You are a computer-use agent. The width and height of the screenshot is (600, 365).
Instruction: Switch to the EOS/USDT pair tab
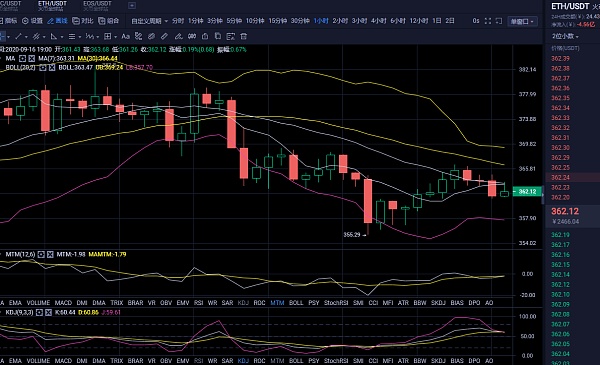coord(97,5)
